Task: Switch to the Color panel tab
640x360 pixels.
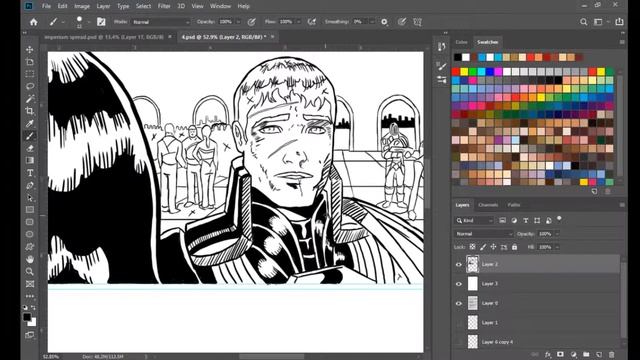Action: (462, 42)
